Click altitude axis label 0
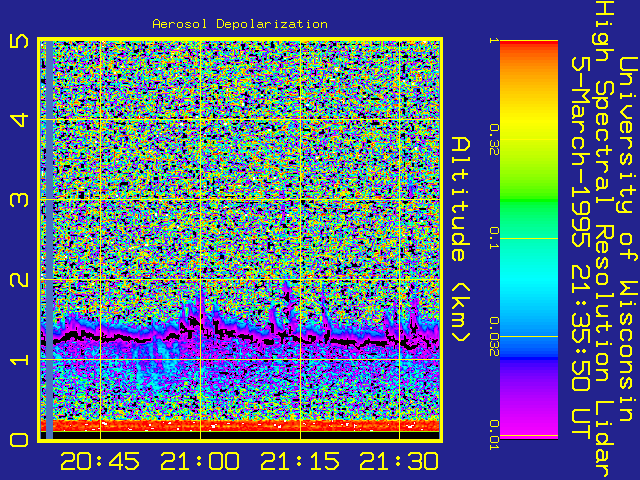The image size is (640, 480). (x=19, y=440)
